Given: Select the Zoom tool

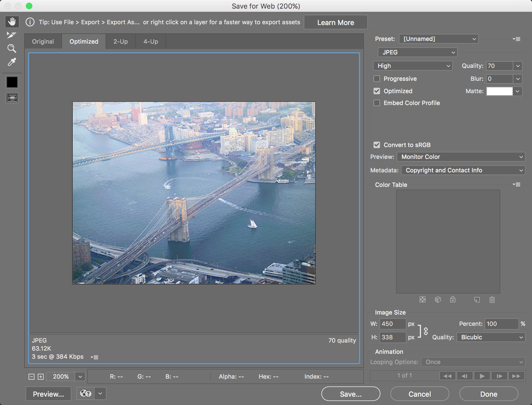Looking at the screenshot, I should pos(12,48).
